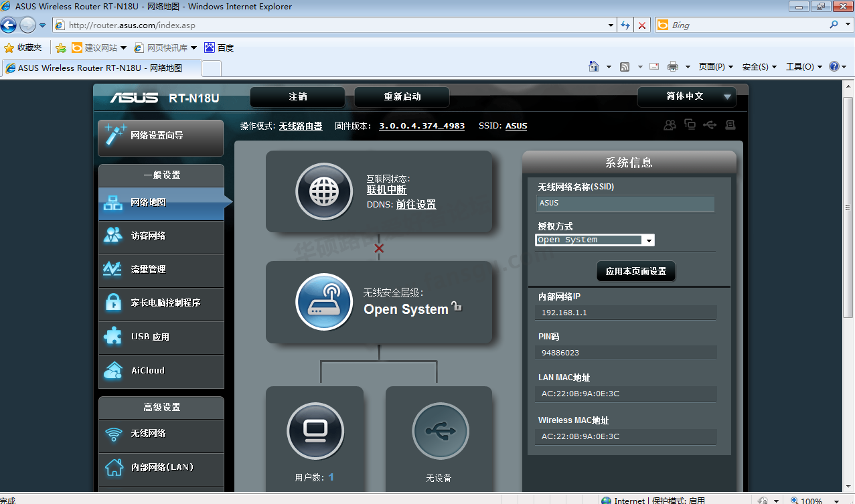Image resolution: width=855 pixels, height=504 pixels.
Task: Click the LAN MAC address value
Action: 580,394
